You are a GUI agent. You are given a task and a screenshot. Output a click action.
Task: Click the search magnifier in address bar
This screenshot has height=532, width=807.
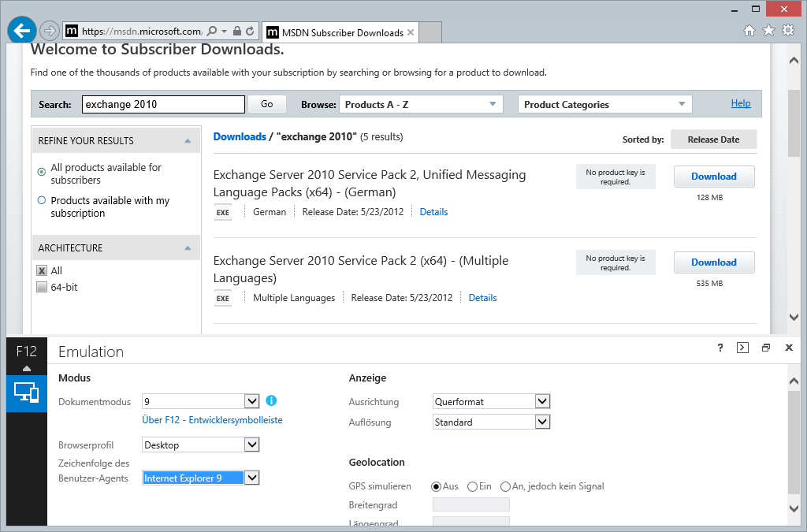[212, 31]
